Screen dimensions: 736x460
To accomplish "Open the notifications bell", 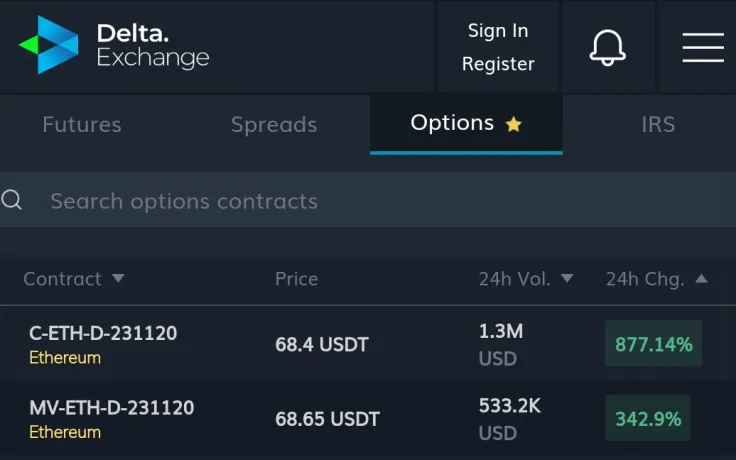I will 608,47.
